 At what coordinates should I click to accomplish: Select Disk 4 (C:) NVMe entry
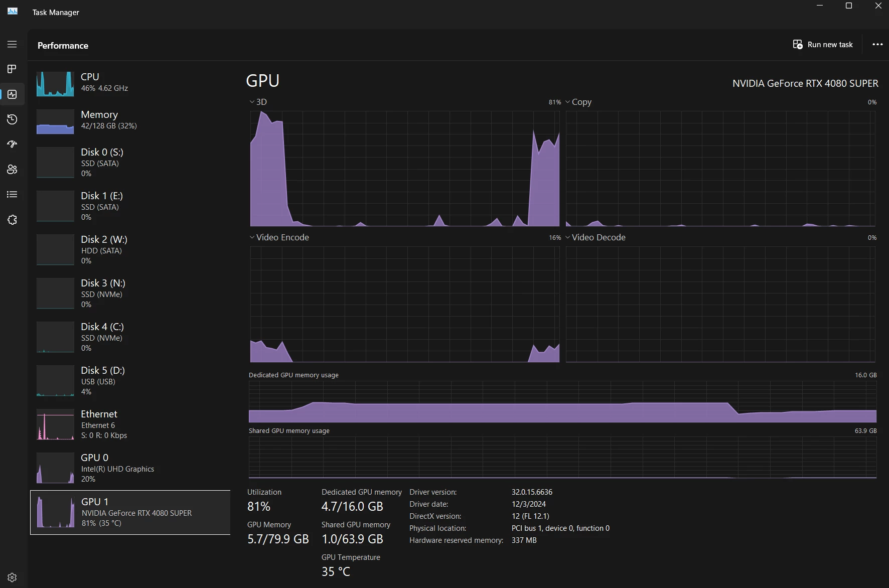[x=130, y=337]
